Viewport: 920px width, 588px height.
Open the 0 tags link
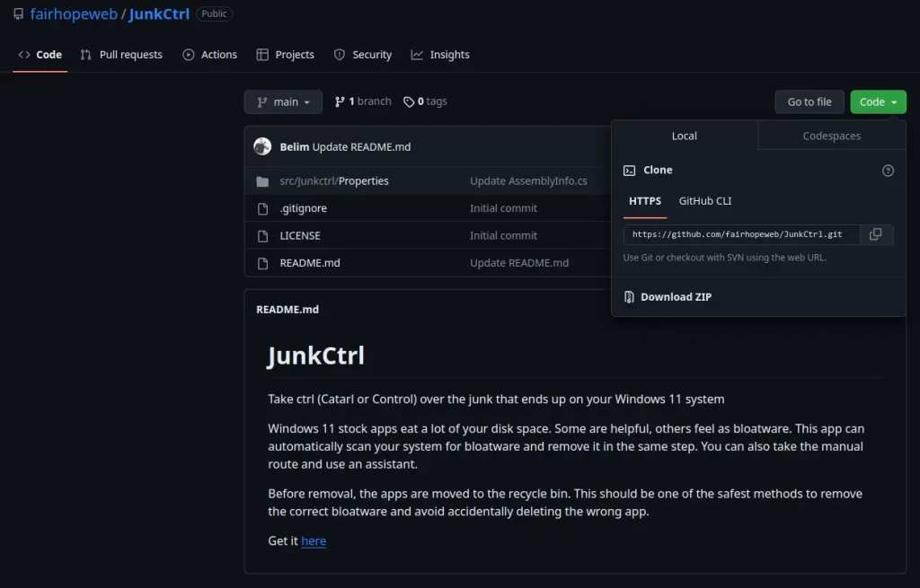425,101
